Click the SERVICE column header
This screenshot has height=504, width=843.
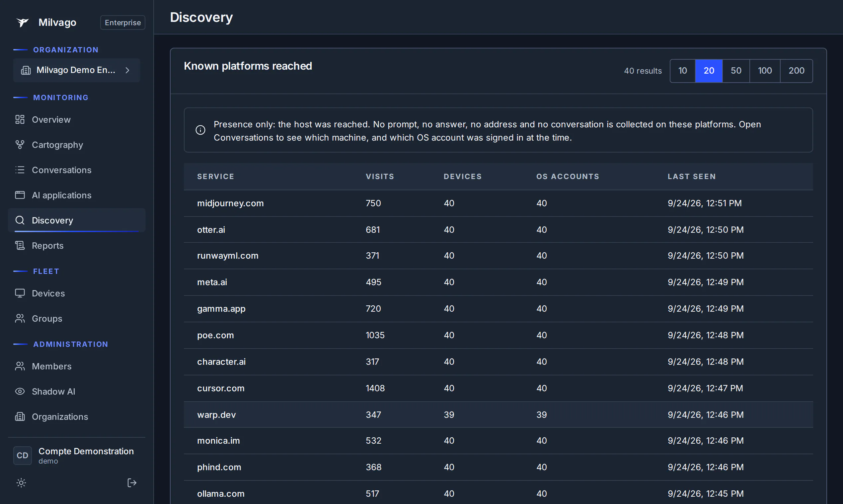pos(215,176)
